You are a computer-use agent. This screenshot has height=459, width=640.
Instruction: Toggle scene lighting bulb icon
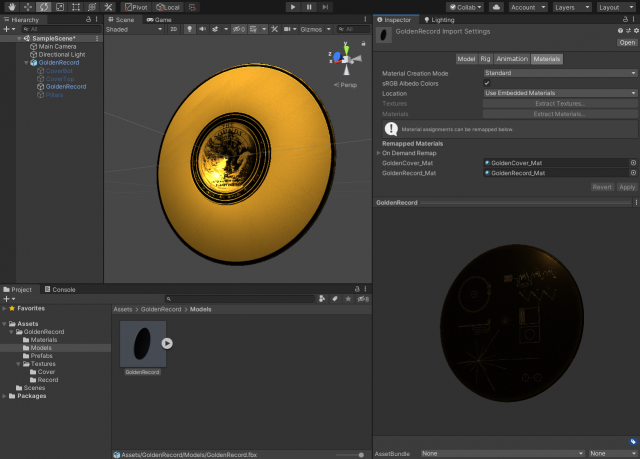point(188,29)
